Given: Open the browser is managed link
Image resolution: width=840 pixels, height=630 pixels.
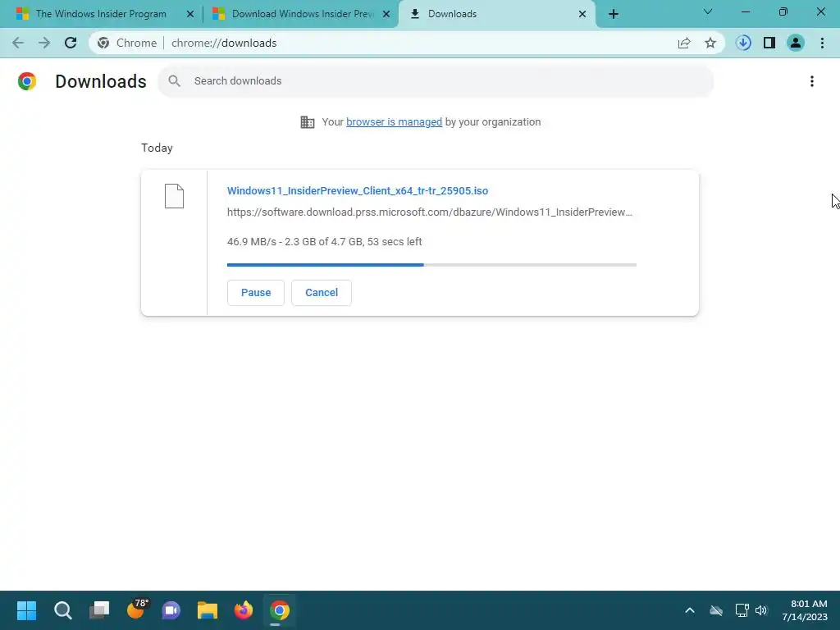Looking at the screenshot, I should coord(394,122).
